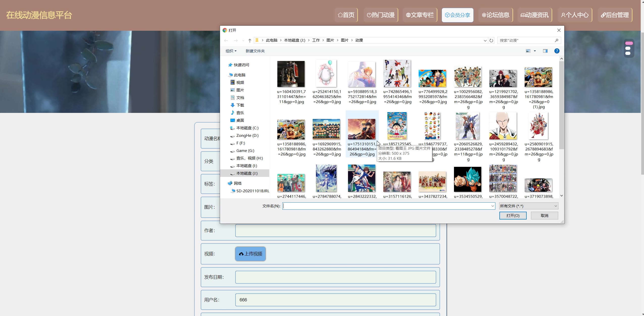Open 文章专栏 navigation tab
The height and width of the screenshot is (316, 644).
pos(420,15)
